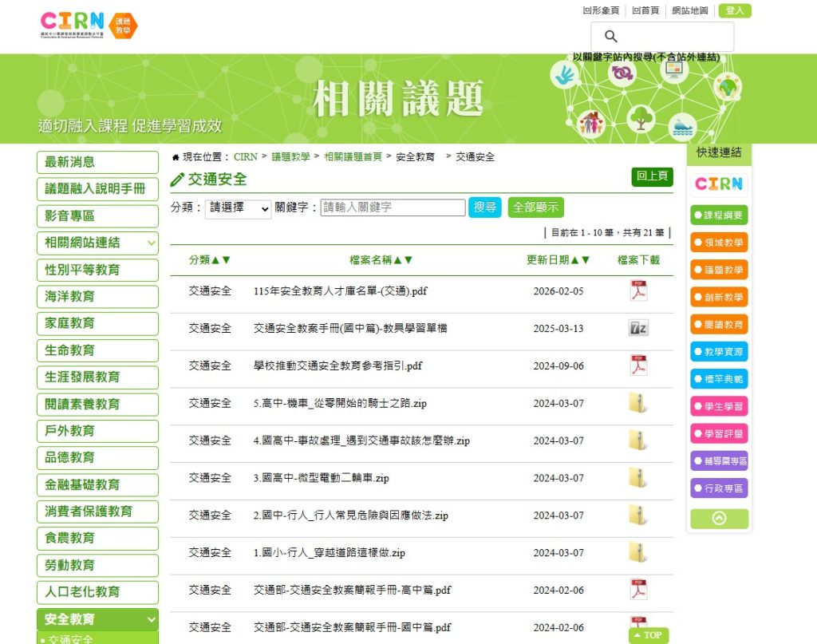Open 教學資源 quick link

[719, 352]
